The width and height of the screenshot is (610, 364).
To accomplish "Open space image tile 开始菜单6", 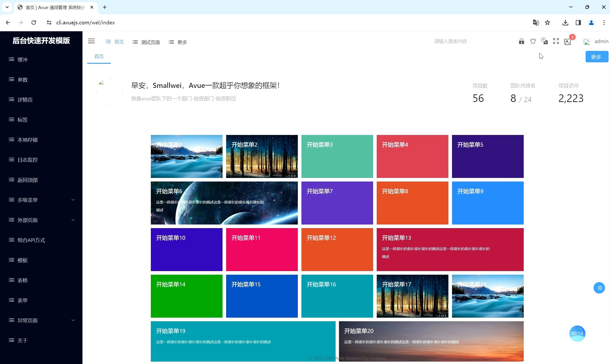I will click(x=224, y=203).
